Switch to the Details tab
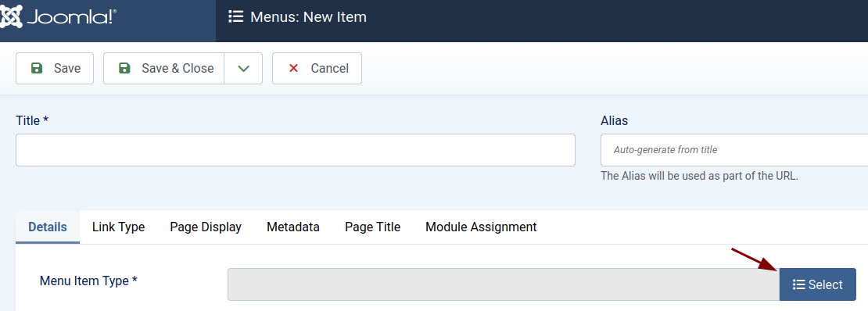Viewport: 868px width, 311px height. tap(48, 227)
